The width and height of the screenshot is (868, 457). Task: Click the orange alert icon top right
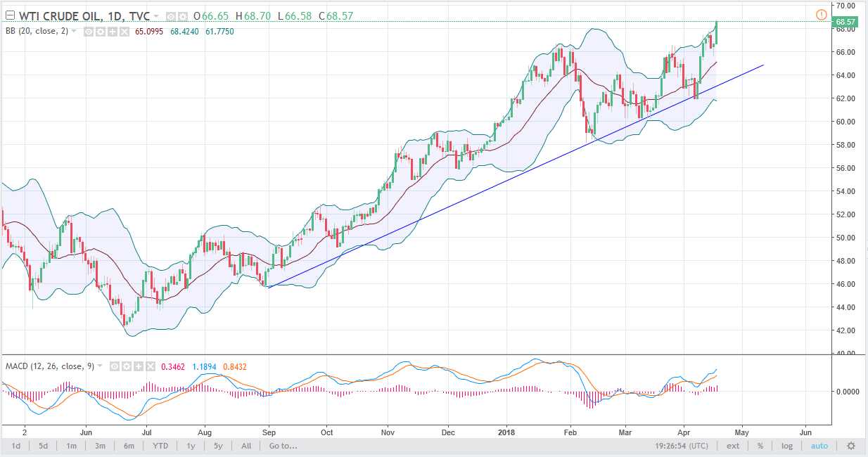point(821,13)
